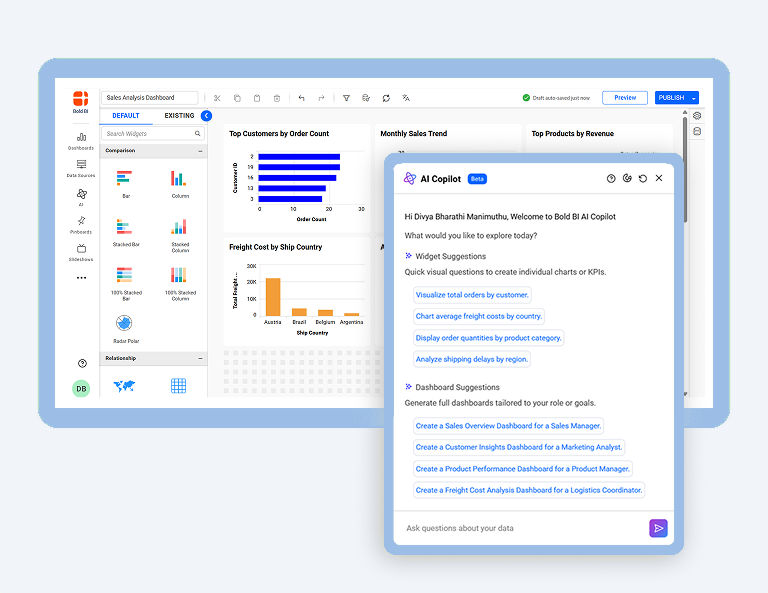768x593 pixels.
Task: Switch to the DEFAULT widgets tab
Action: pos(126,116)
